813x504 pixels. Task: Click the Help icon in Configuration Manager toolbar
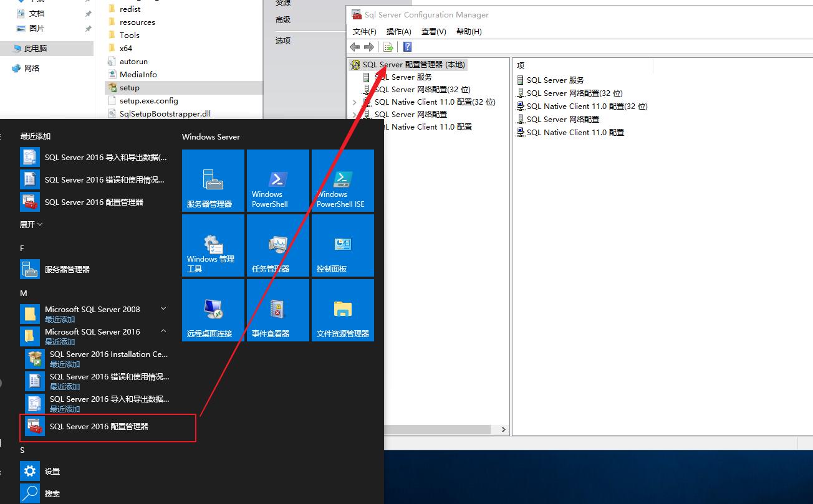(407, 46)
